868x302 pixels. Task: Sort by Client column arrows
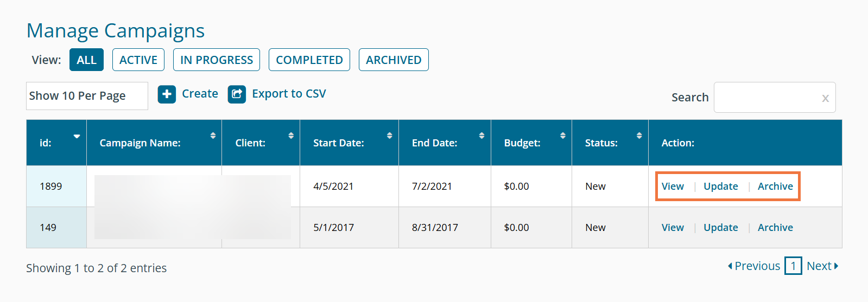[x=291, y=136]
